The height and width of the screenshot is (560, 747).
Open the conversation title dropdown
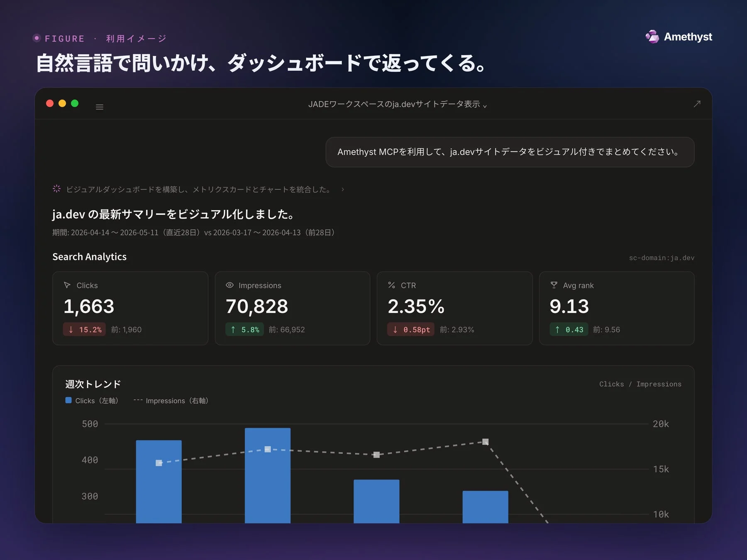398,104
